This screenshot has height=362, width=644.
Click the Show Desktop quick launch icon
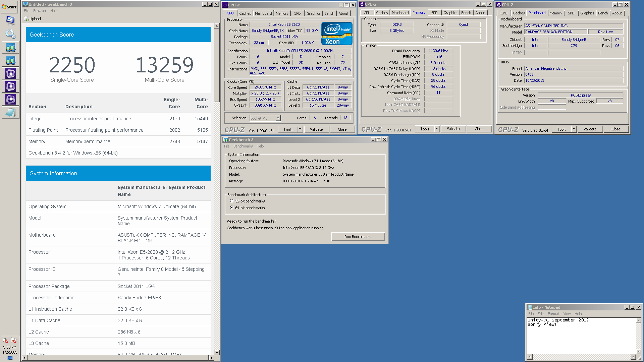coord(10,20)
